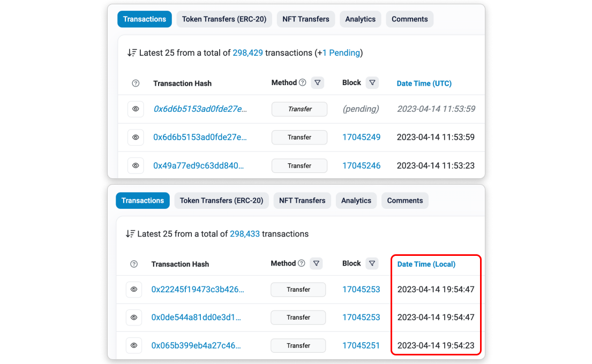Click the 298,433 total transactions link
The image size is (592, 364).
[244, 234]
